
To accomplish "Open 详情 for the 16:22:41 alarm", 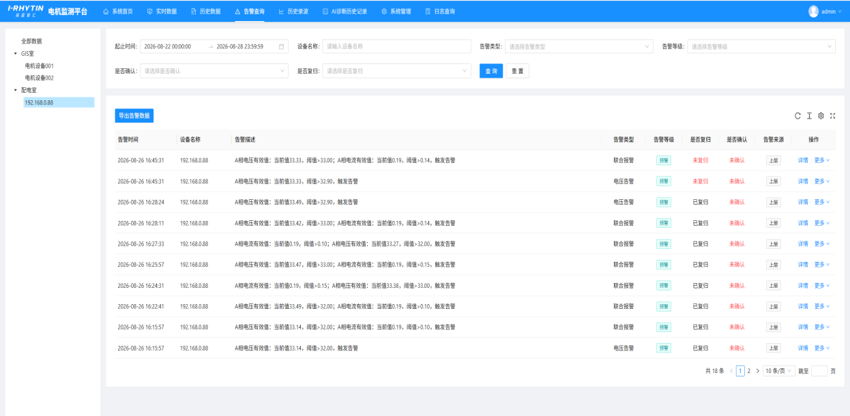I will (x=803, y=306).
